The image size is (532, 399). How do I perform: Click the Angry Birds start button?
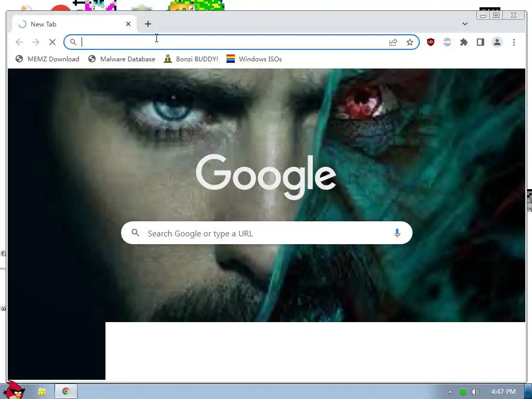tap(14, 390)
